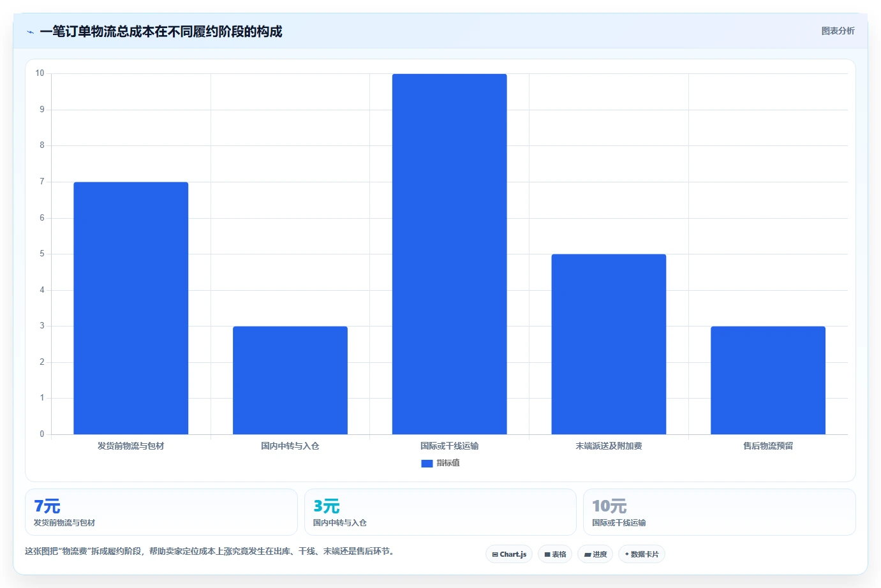Click the lightning icon beside the chart title
The height and width of the screenshot is (588, 881).
coord(30,32)
